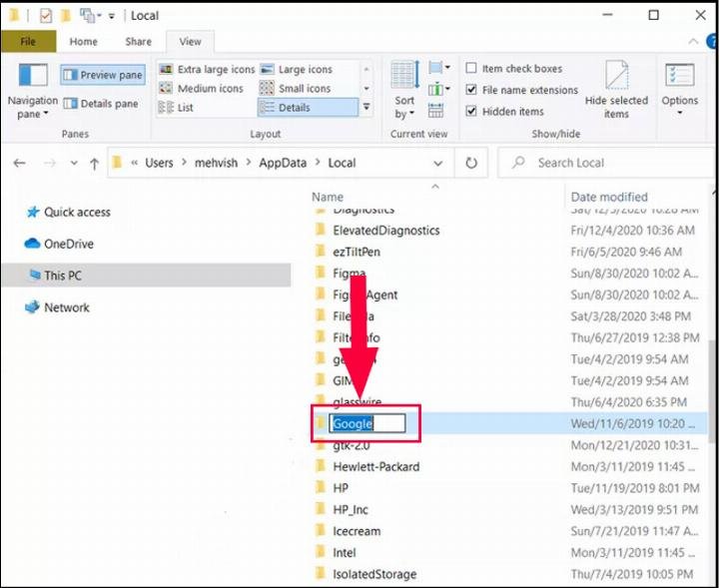Select the ezTiltPen folder

357,252
